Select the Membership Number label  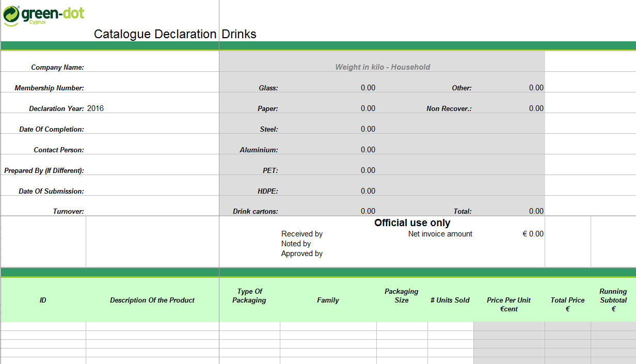click(x=49, y=88)
